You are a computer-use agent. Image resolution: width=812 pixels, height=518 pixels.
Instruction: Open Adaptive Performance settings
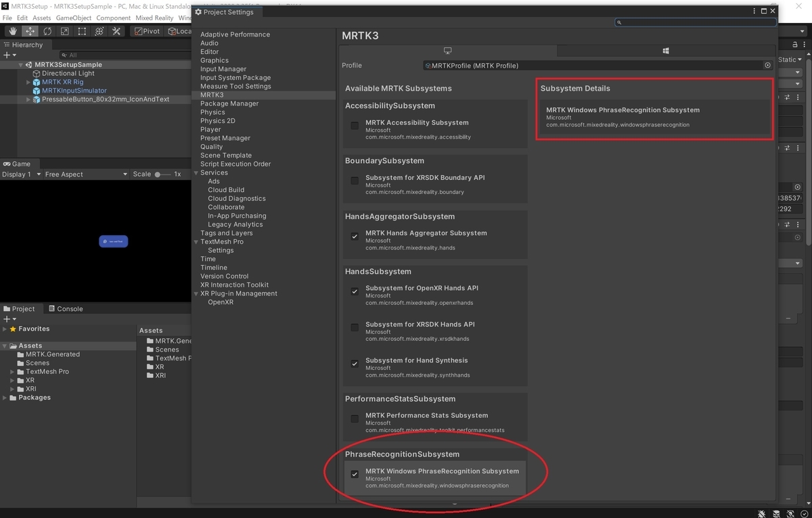point(235,34)
